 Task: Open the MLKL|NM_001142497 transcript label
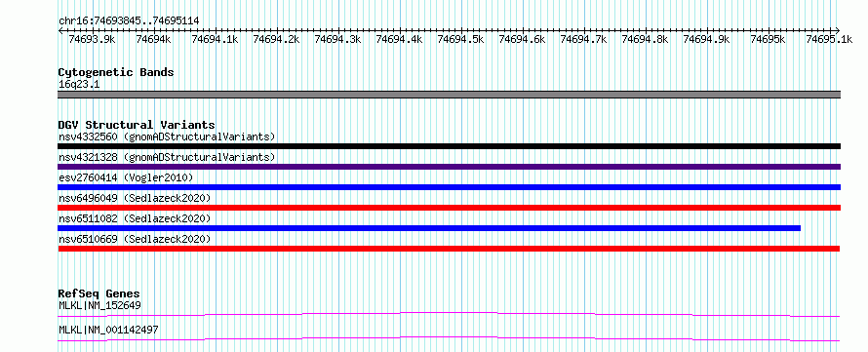click(x=108, y=330)
